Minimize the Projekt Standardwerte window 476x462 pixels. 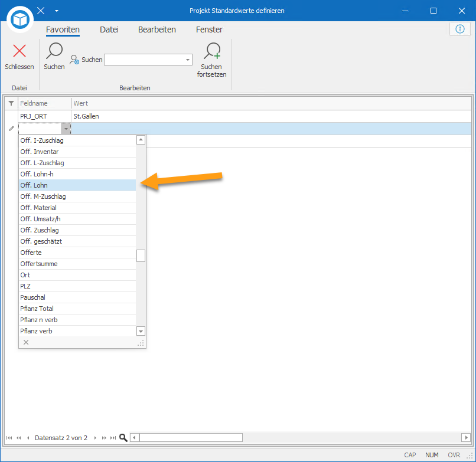(x=405, y=11)
